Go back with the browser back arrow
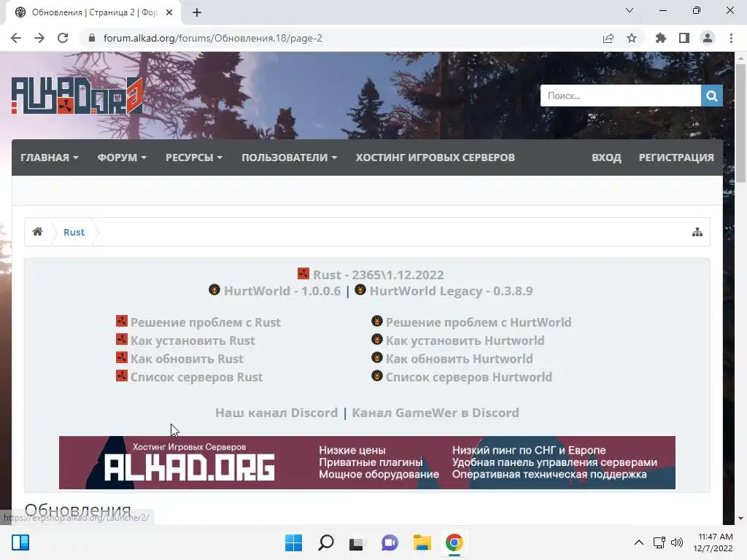Viewport: 747px width, 560px height. pyautogui.click(x=16, y=38)
